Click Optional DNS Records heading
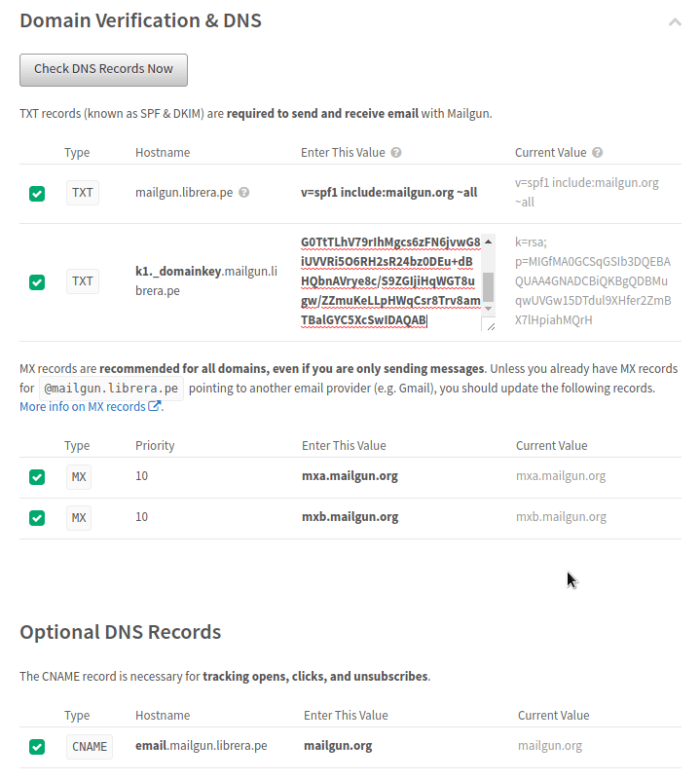The height and width of the screenshot is (781, 700). tap(121, 632)
